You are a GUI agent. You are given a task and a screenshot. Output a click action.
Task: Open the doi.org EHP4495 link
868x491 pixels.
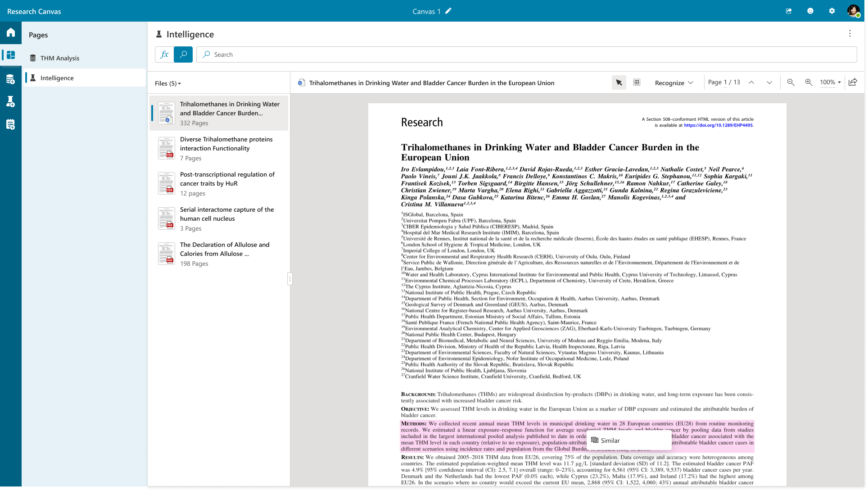(x=718, y=125)
